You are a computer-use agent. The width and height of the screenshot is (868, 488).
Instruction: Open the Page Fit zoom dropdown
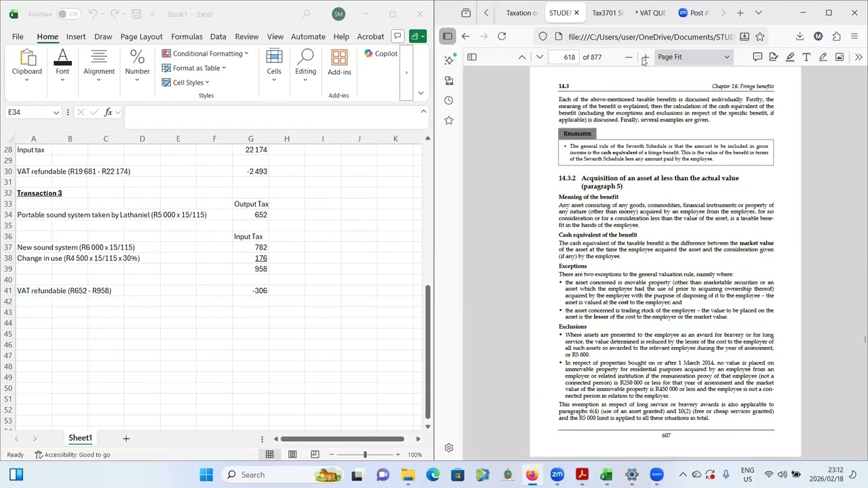[693, 57]
